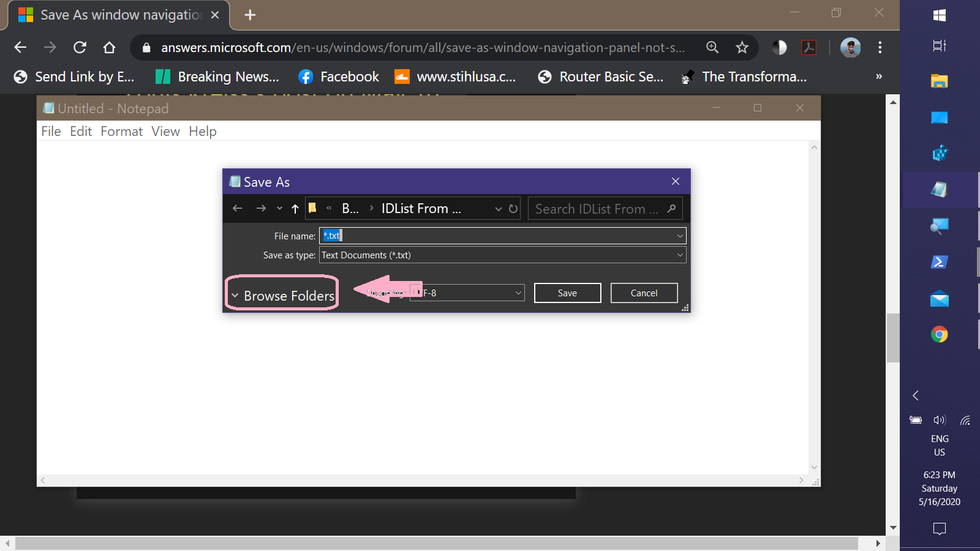Screen dimensions: 980x551
Task: Open Notepad's File menu
Action: click(51, 131)
